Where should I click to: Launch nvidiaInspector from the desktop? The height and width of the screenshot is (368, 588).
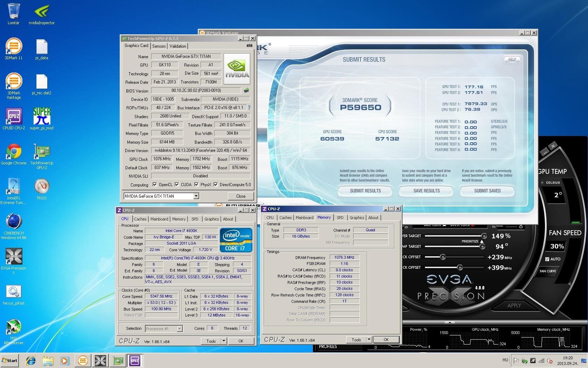tap(42, 14)
